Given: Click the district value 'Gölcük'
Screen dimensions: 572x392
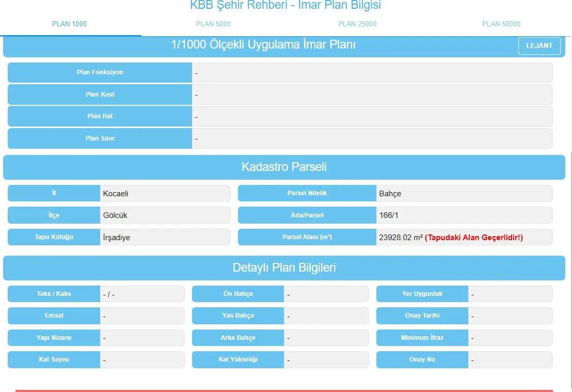Looking at the screenshot, I should pos(115,215).
